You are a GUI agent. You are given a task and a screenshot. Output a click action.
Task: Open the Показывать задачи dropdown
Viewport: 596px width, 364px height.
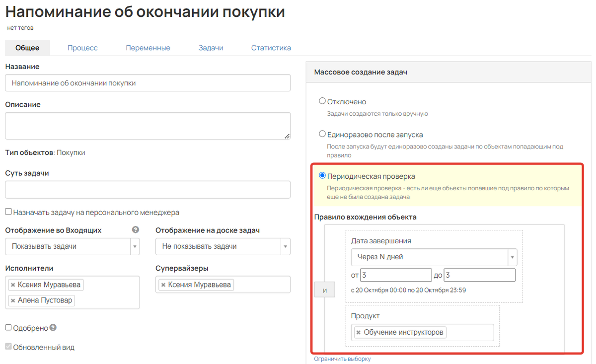coord(73,246)
